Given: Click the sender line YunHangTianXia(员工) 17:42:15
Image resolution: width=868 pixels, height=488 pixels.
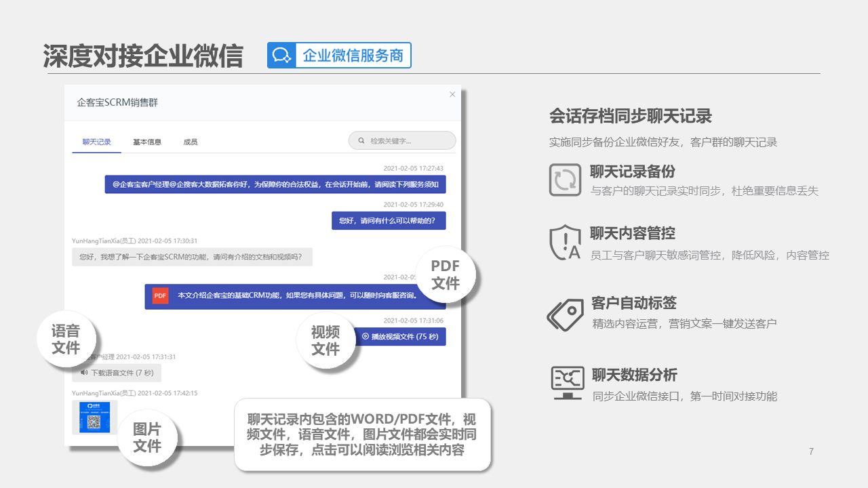Looking at the screenshot, I should coord(135,393).
